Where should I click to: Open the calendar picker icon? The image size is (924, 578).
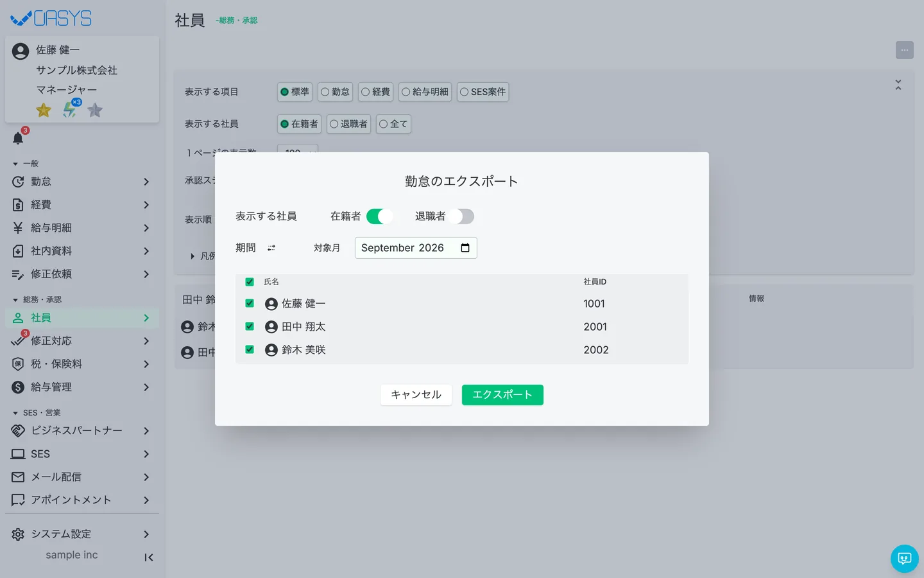point(465,248)
